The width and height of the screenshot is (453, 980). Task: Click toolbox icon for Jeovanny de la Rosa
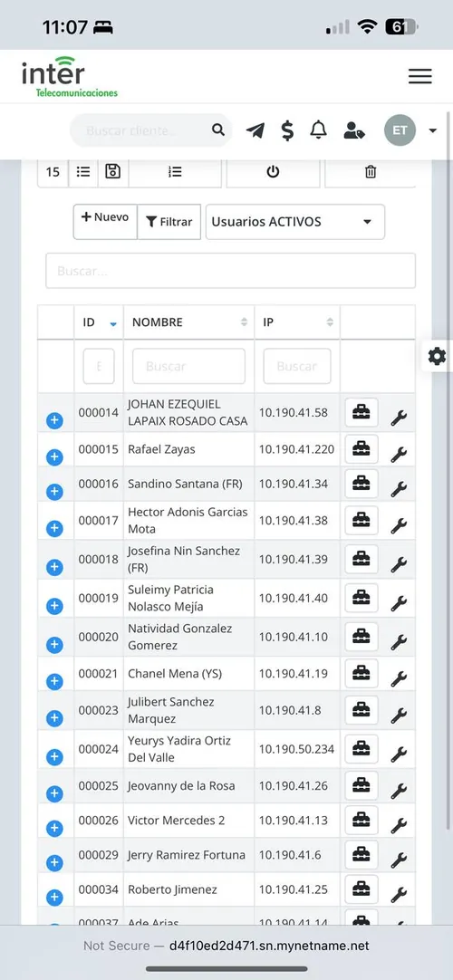coord(361,785)
